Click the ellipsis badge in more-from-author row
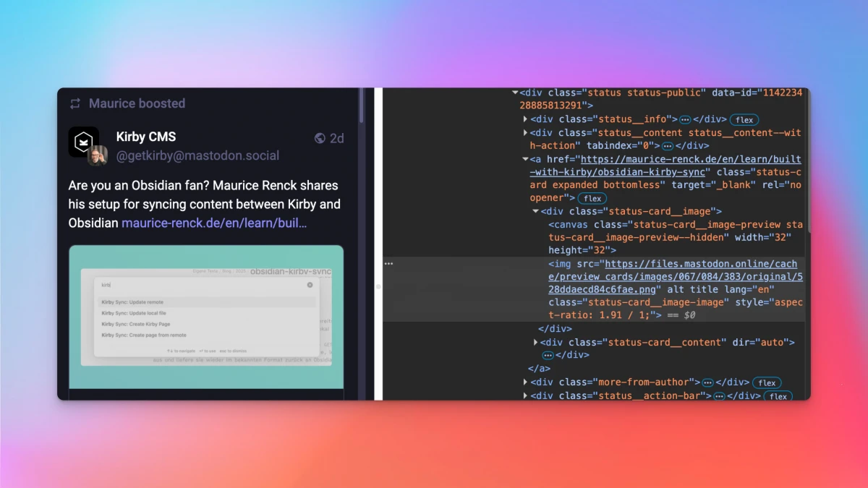 (707, 382)
